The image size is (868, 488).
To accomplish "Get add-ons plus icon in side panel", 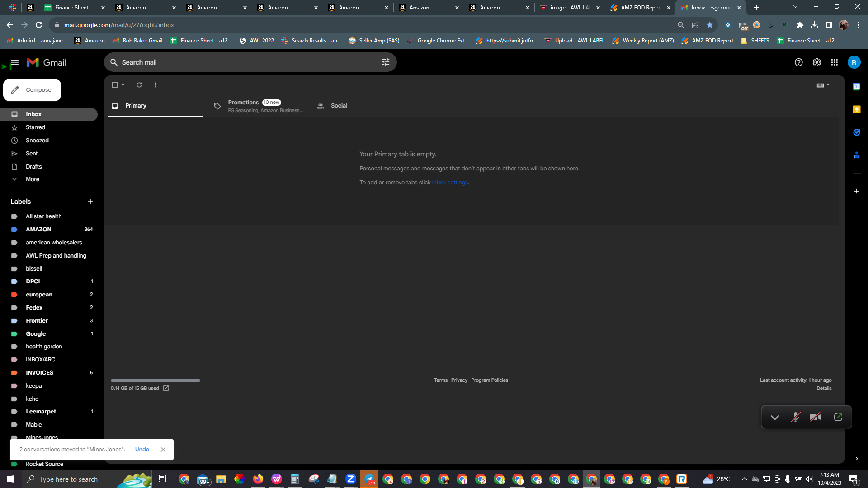I will pos(856,191).
